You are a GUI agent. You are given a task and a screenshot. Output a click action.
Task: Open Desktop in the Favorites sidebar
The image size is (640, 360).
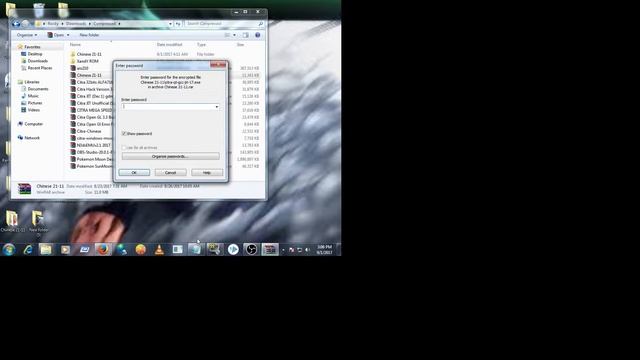[35, 54]
